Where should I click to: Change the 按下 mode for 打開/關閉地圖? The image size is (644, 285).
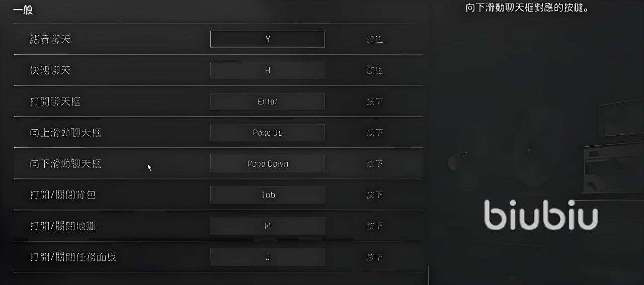click(375, 226)
